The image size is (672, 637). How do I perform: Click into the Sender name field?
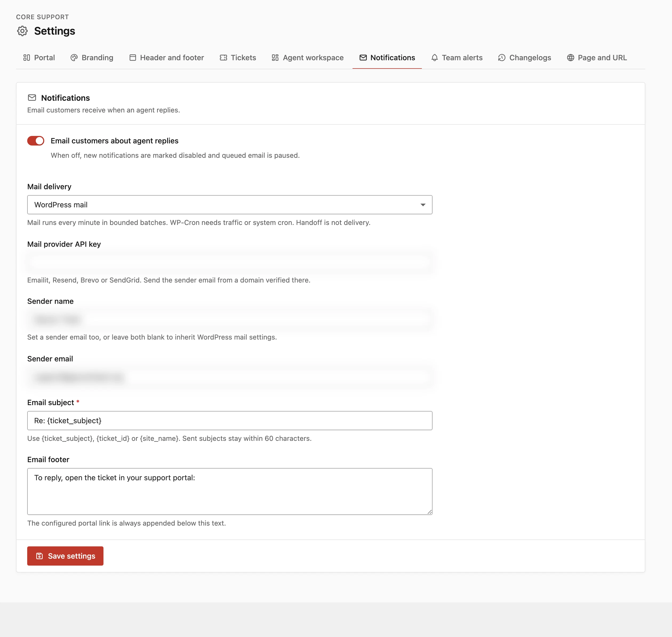(230, 319)
